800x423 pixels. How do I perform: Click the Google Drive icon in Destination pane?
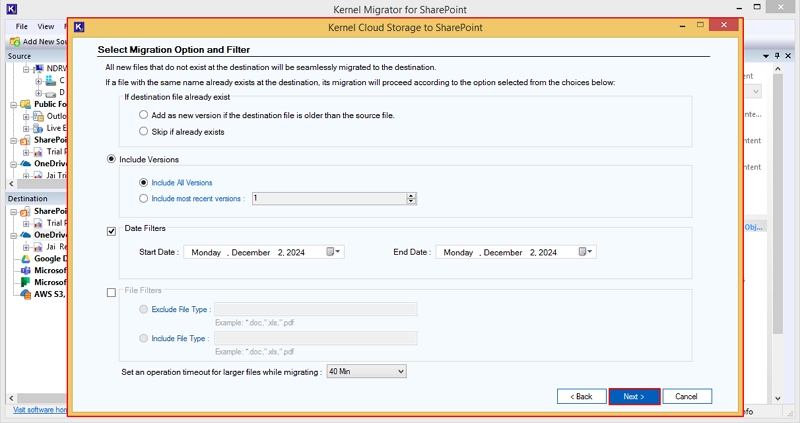coord(26,259)
